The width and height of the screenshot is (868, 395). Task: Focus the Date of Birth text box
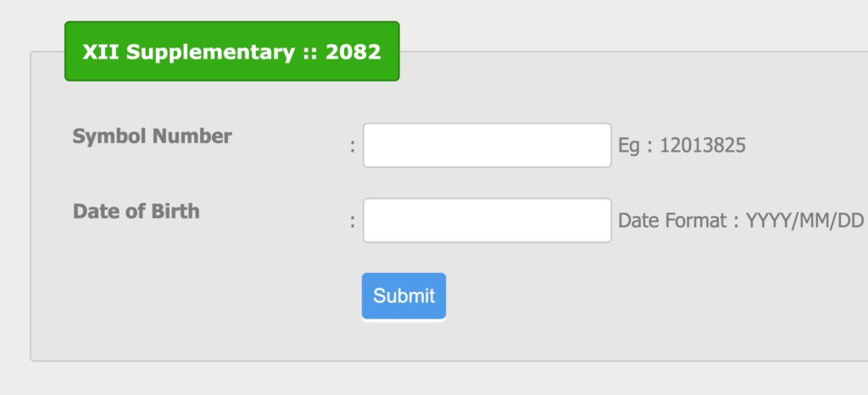click(x=487, y=220)
